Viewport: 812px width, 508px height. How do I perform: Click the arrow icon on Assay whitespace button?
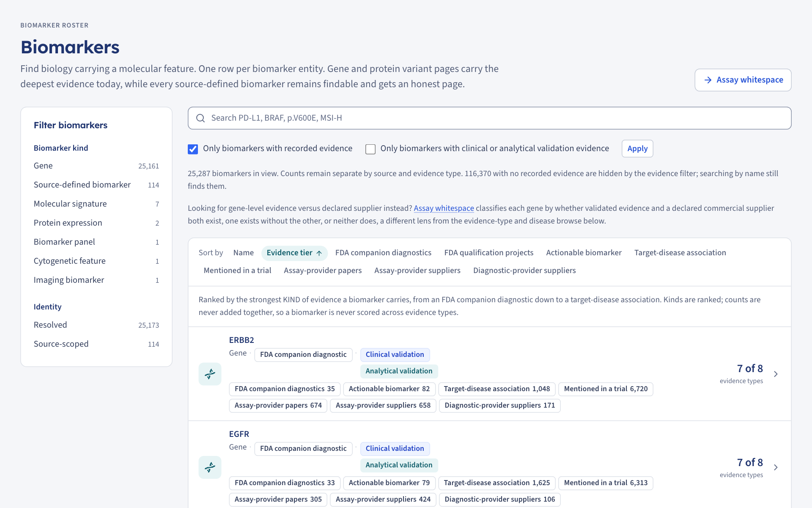click(708, 80)
